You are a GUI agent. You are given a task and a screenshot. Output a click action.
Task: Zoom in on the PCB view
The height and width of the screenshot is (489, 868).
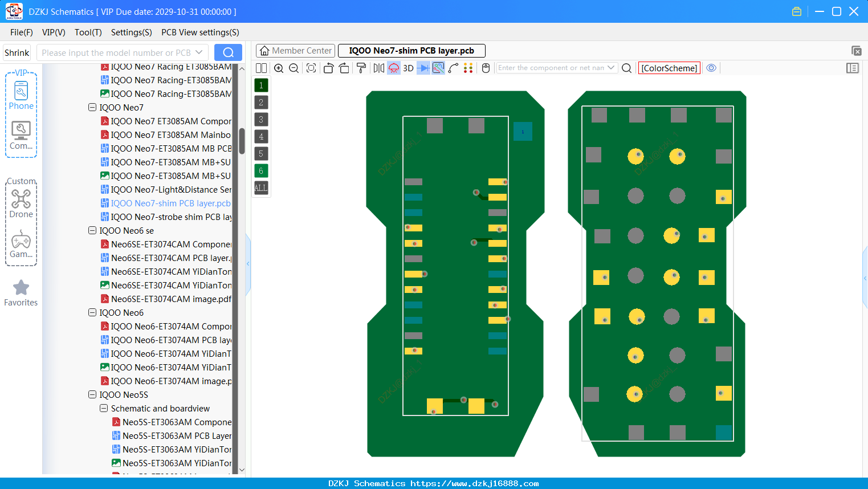(x=279, y=68)
